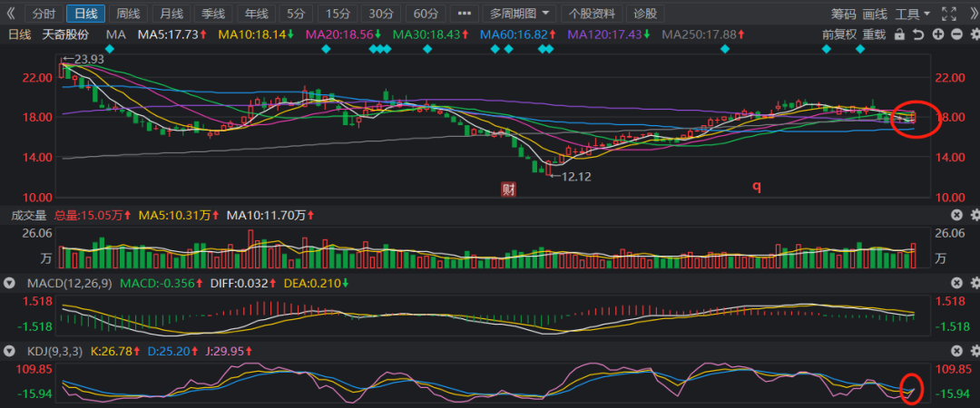Open the 个股资料 stock info button

(593, 14)
